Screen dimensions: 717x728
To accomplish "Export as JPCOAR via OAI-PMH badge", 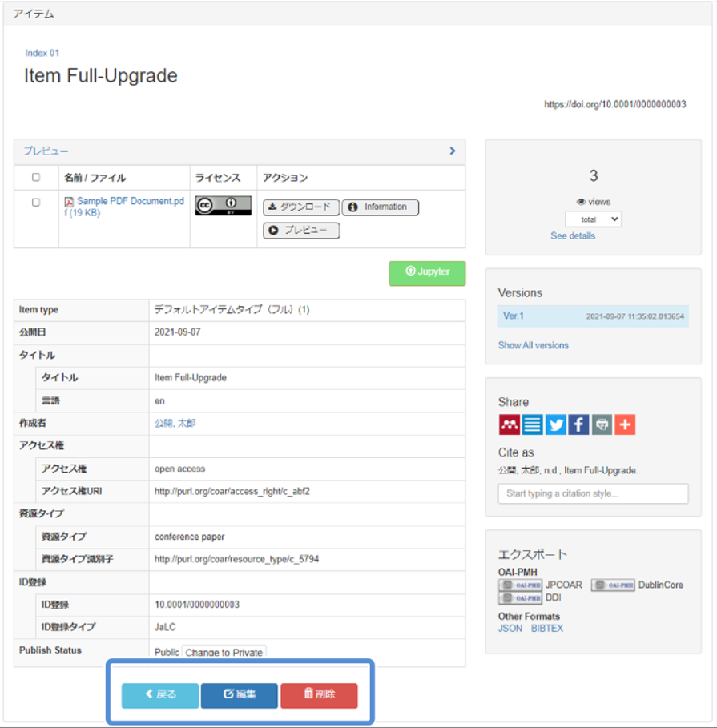I will [520, 585].
